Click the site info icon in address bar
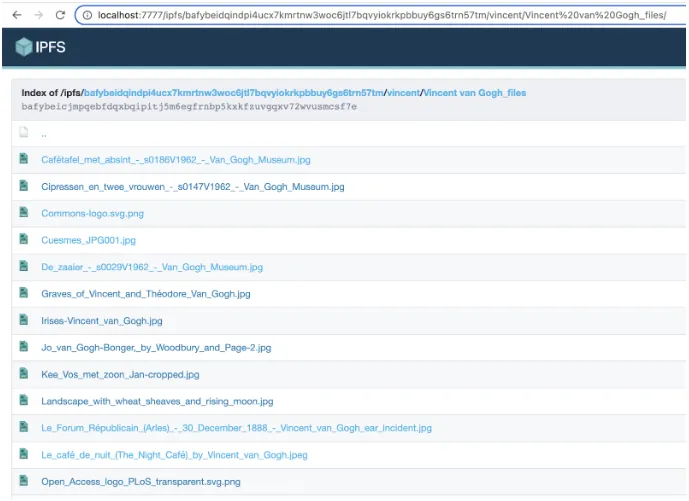 click(x=87, y=15)
